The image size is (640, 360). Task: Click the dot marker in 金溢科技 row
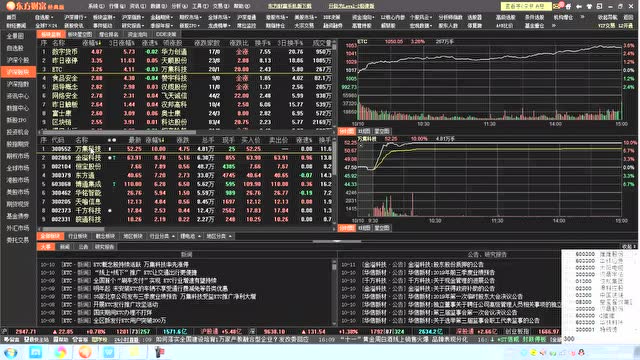click(109, 158)
